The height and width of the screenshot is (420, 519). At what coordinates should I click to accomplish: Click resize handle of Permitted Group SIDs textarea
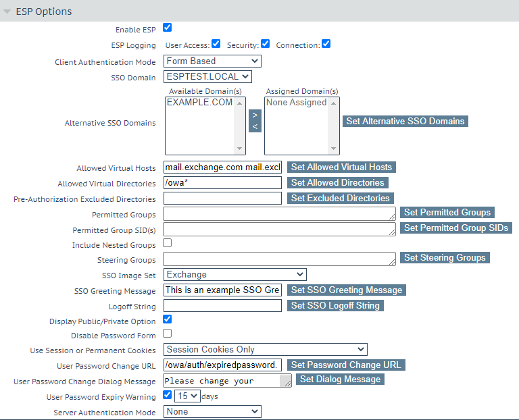click(392, 232)
